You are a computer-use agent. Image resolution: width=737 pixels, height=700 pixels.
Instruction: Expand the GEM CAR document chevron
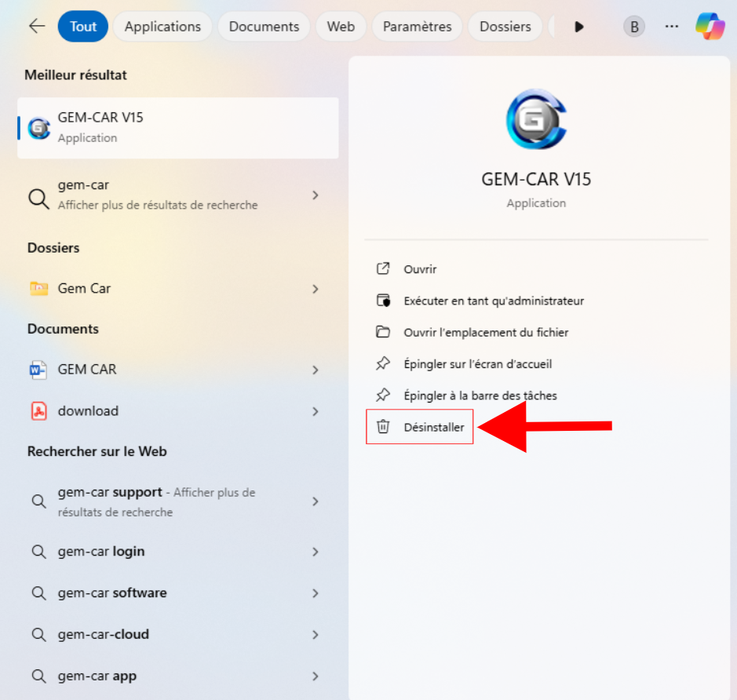[316, 370]
